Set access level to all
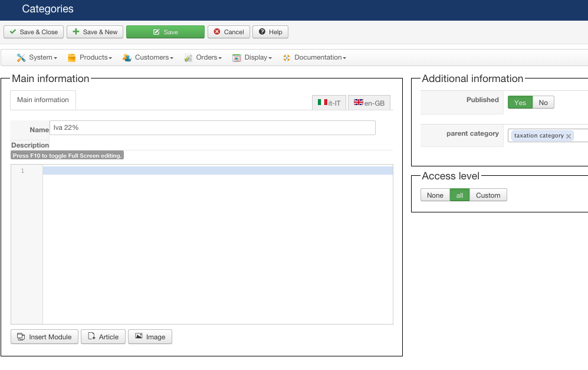This screenshot has width=588, height=370. pos(459,195)
